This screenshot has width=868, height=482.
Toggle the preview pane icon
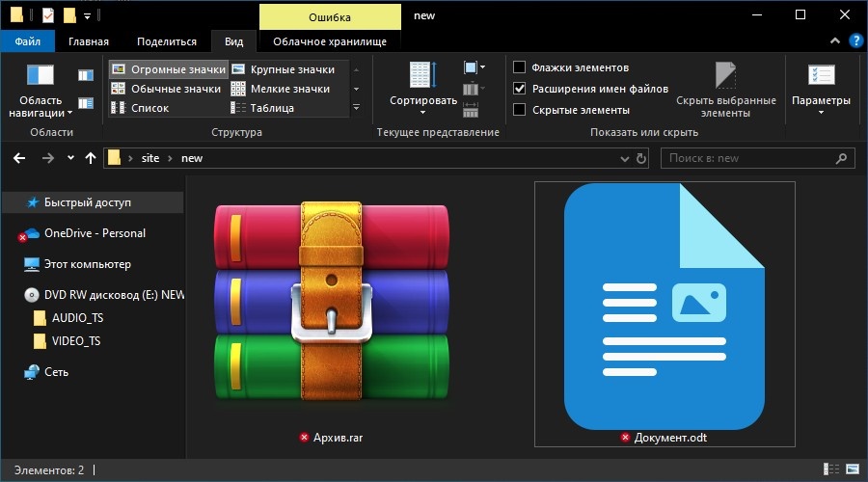(x=85, y=74)
